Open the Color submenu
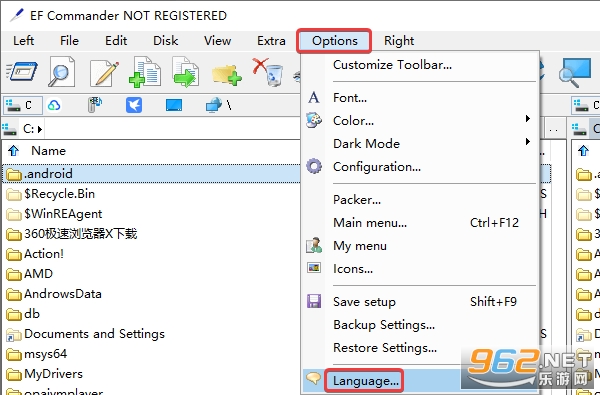Viewport: 600px width, 395px height. (420, 121)
